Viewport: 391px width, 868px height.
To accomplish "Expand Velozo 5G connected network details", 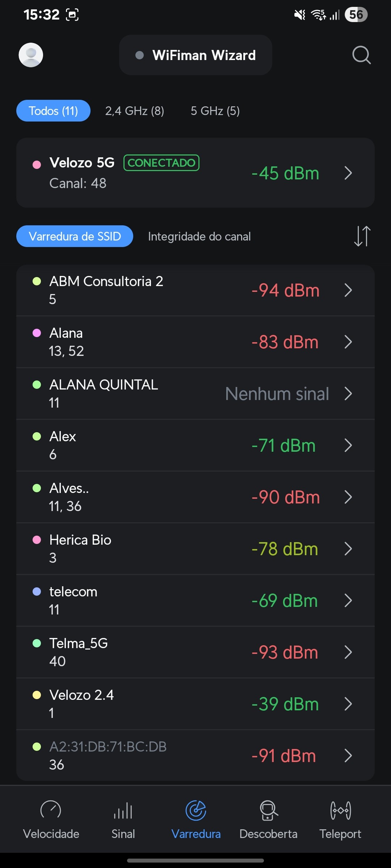I will [x=348, y=173].
